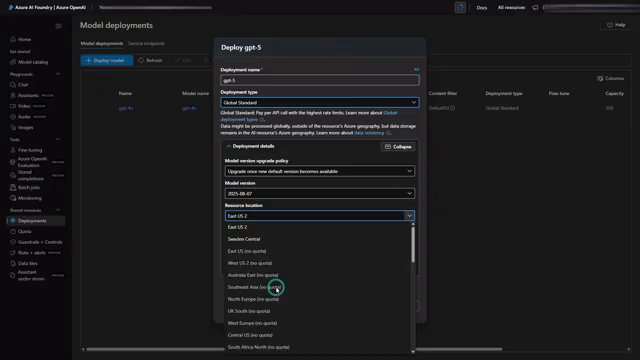Open the Assistants playground
The height and width of the screenshot is (360, 640).
(x=28, y=96)
